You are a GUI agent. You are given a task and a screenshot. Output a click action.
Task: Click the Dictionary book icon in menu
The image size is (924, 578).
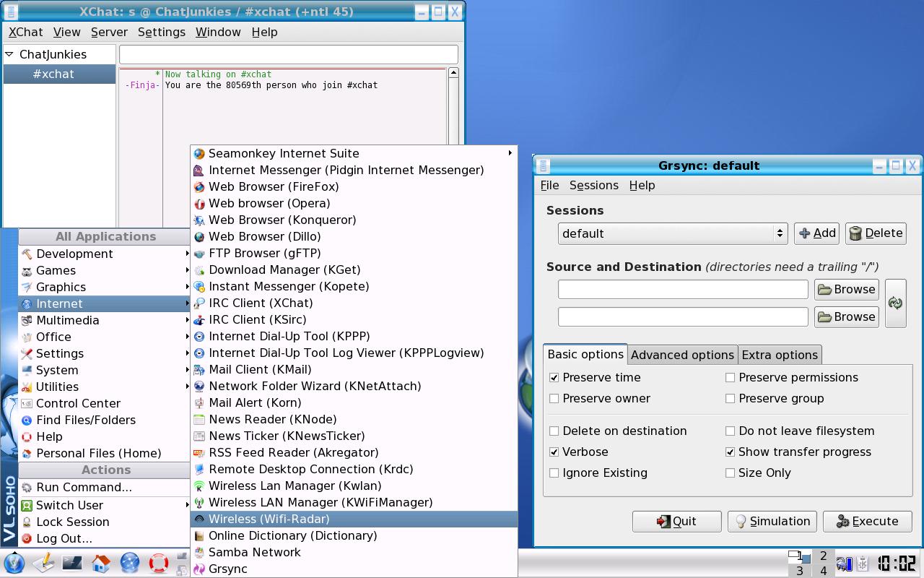point(199,535)
